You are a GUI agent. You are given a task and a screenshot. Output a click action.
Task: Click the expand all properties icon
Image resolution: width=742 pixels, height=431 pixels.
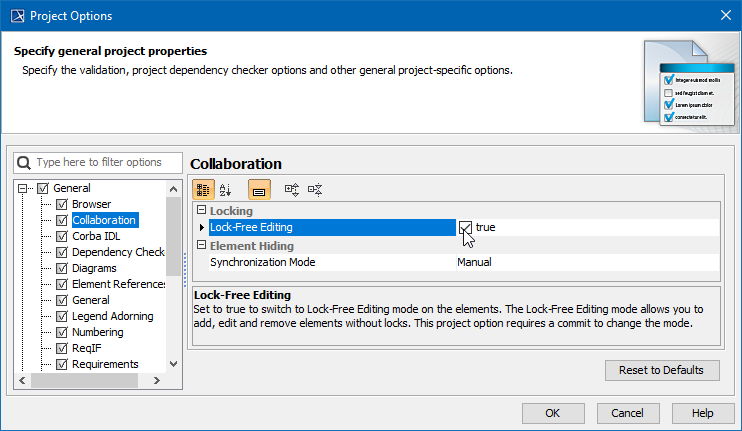point(292,188)
